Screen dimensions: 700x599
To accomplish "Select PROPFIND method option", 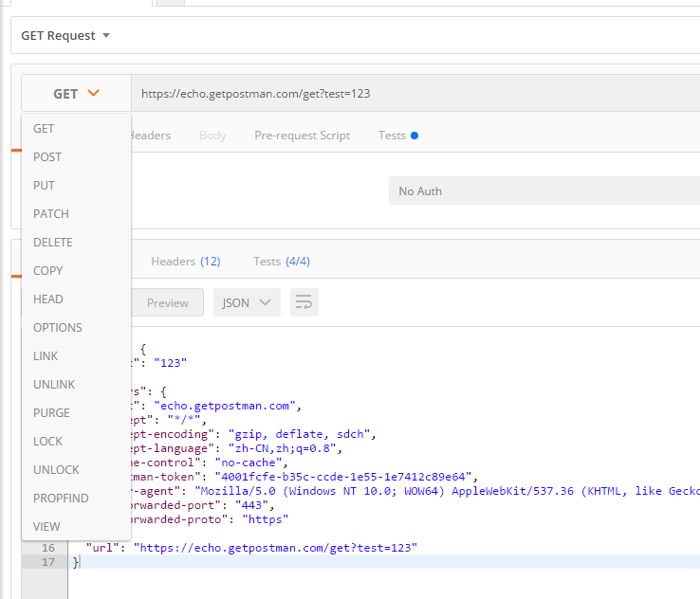I will pyautogui.click(x=61, y=499).
